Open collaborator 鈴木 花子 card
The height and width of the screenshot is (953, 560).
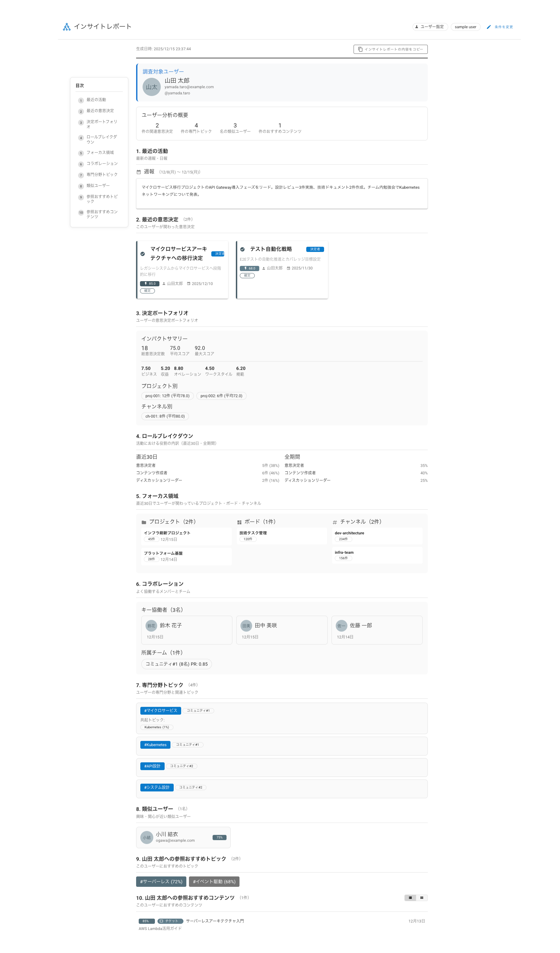pos(187,630)
